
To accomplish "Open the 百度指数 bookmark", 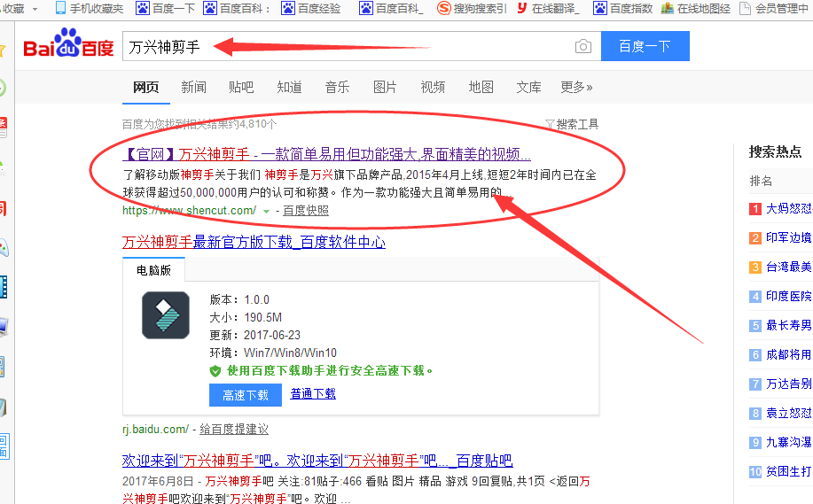I will tap(623, 8).
